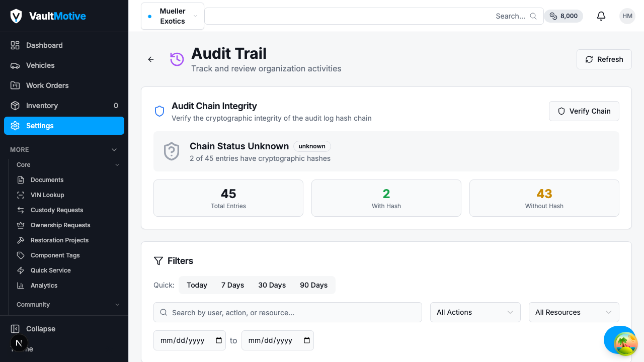644x362 pixels.
Task: Click the 45 Total Entries card
Action: tap(228, 198)
